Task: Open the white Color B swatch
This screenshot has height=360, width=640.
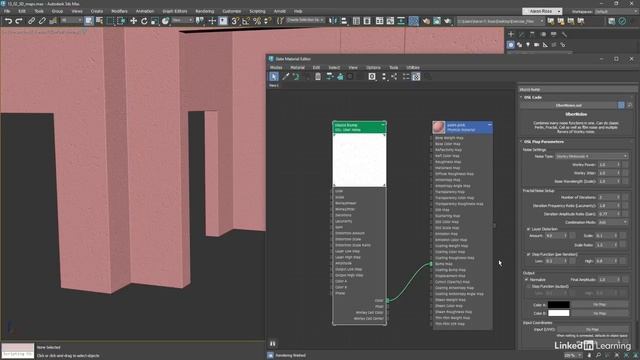Action: point(558,313)
